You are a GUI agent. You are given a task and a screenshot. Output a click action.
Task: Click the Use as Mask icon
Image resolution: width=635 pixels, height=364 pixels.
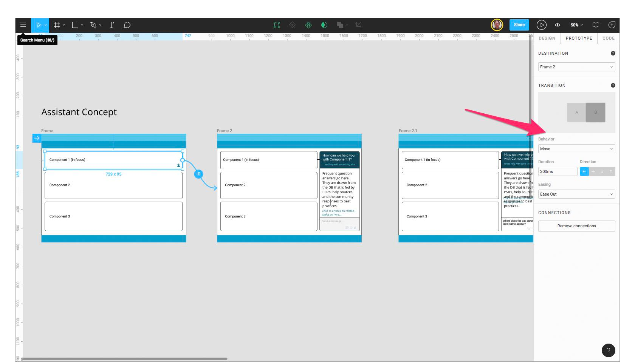pyautogui.click(x=324, y=25)
